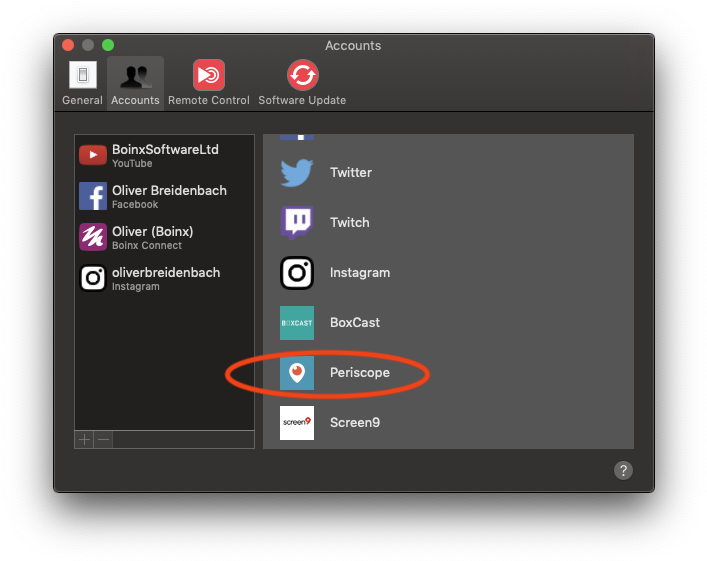Select the Oliver (Boinx) account name
Image resolution: width=707 pixels, height=561 pixels.
click(x=152, y=231)
